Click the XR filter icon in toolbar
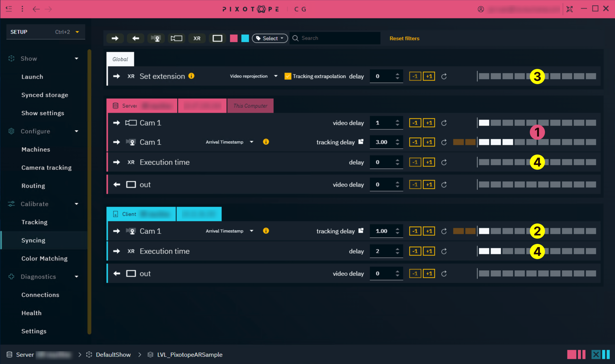The height and width of the screenshot is (364, 615). (197, 38)
